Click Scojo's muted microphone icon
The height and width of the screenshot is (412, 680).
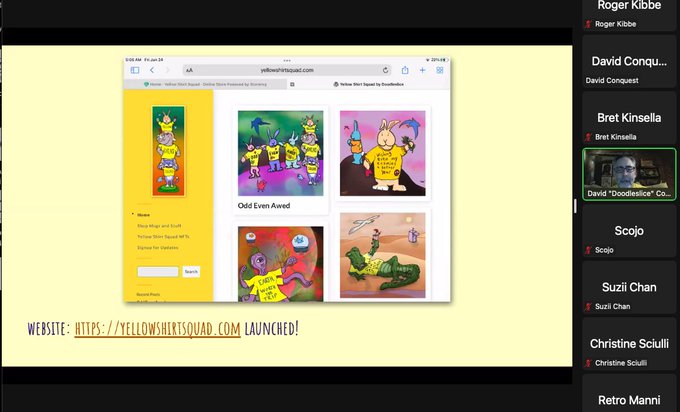coord(588,250)
